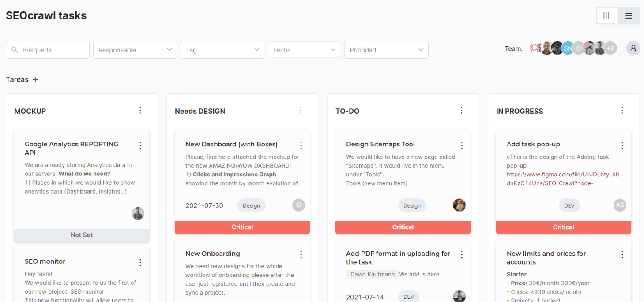Switch to list view layout
644x302 pixels.
(629, 16)
